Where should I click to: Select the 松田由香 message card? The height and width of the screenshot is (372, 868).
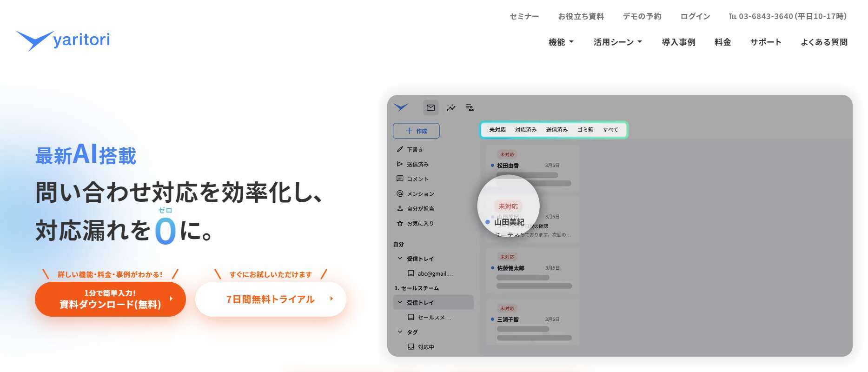point(533,168)
